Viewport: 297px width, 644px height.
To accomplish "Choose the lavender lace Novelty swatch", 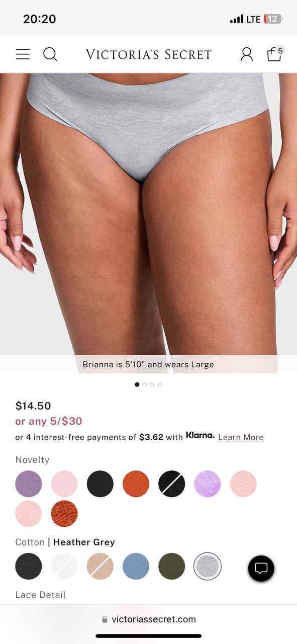I will tap(208, 484).
